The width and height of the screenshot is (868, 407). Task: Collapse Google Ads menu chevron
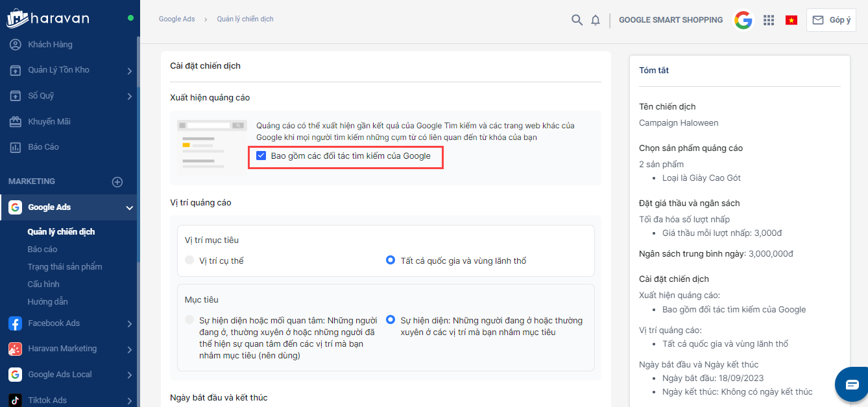click(x=130, y=208)
